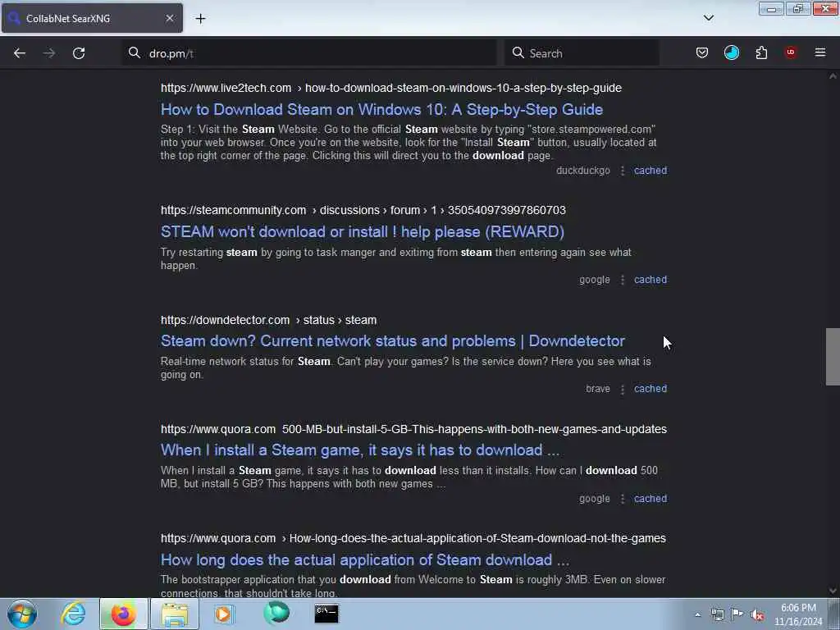Screen dimensions: 840x630
Task: Open cached link for quora 500-MB result
Action: [651, 499]
